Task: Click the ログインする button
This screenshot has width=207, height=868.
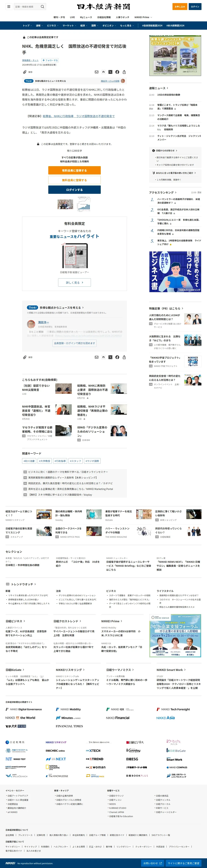Action: tap(74, 190)
